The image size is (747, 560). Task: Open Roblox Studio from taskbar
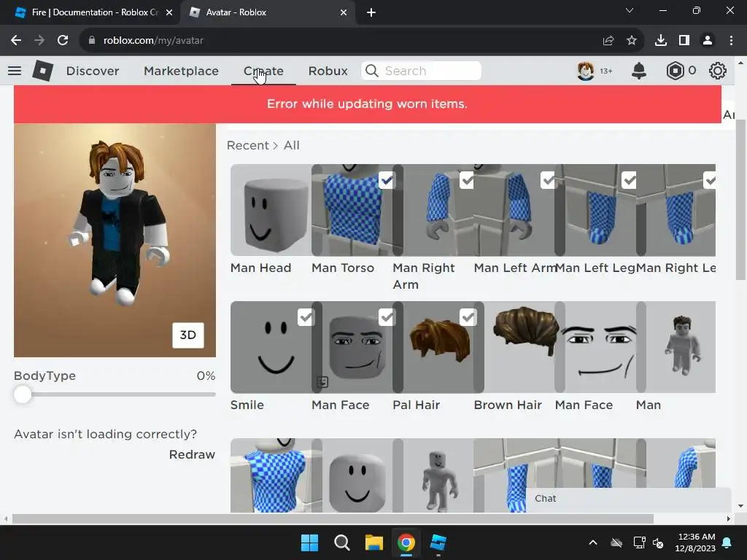(438, 542)
